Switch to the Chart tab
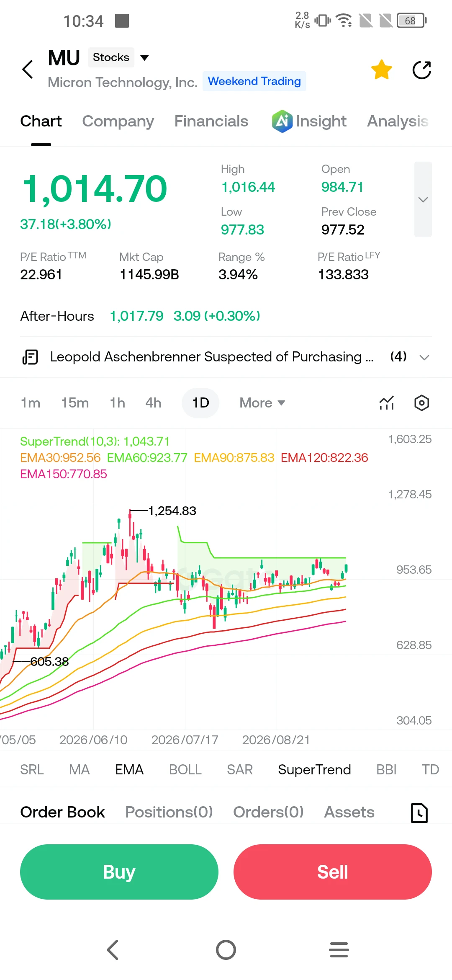 point(41,121)
